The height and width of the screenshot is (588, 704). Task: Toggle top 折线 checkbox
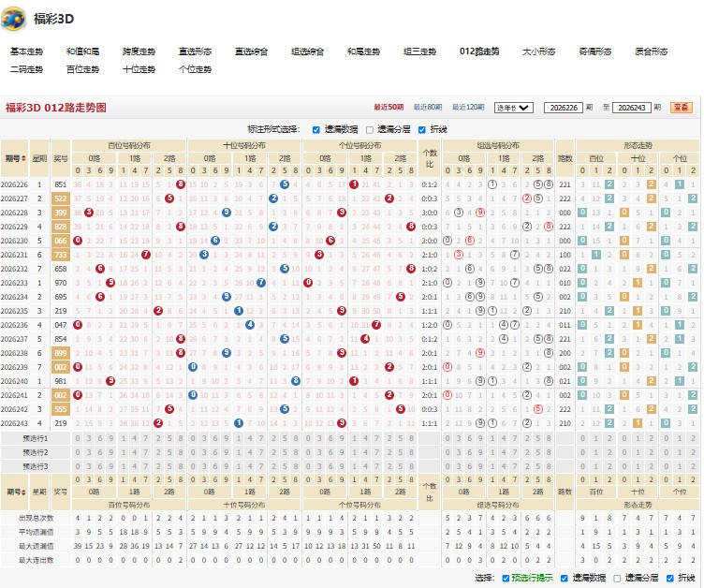point(421,130)
